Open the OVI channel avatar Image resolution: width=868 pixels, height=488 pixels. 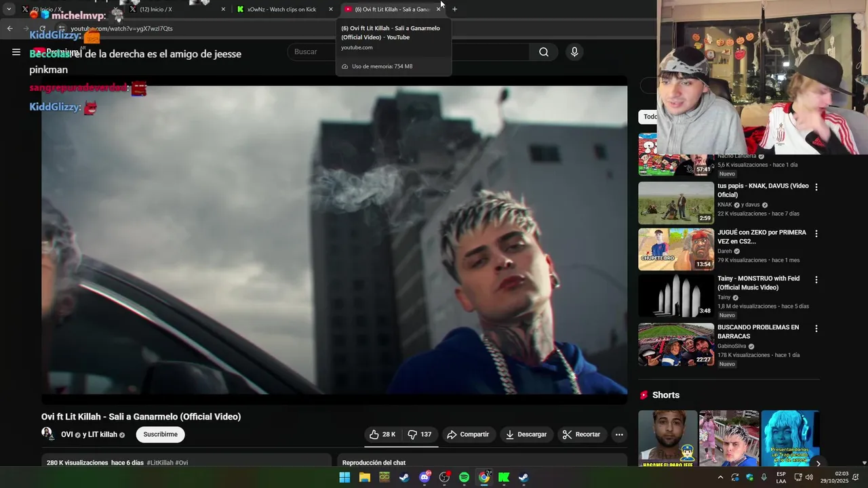[x=47, y=433]
